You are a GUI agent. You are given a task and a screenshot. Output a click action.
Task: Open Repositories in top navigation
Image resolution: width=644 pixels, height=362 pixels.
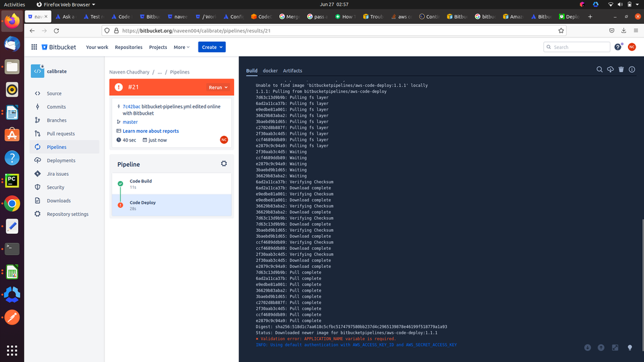pyautogui.click(x=128, y=47)
